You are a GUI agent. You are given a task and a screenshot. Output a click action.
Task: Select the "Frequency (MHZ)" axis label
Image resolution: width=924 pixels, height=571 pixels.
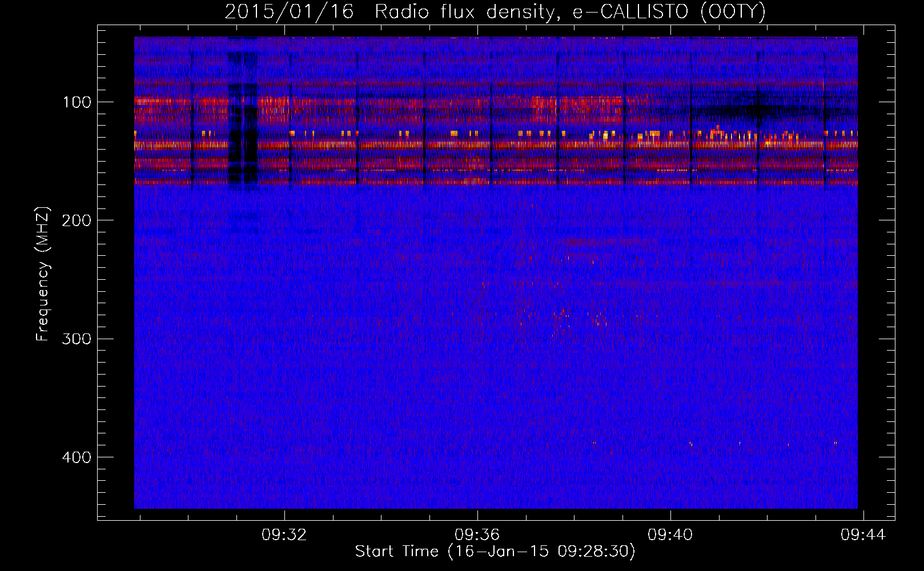coord(43,274)
